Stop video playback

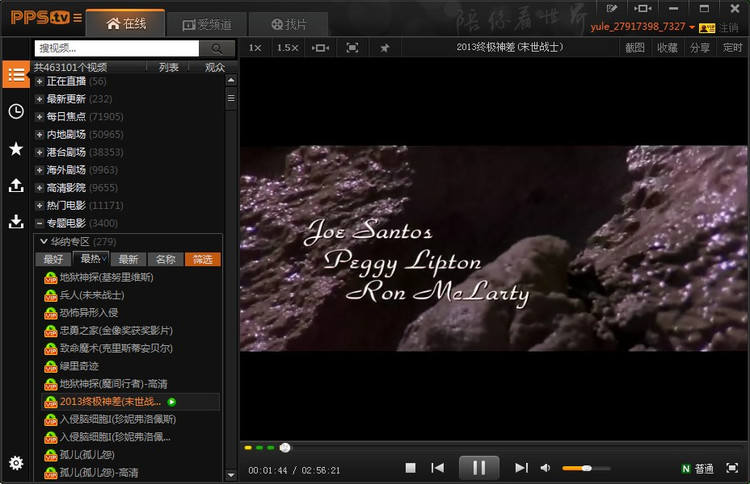(x=410, y=468)
